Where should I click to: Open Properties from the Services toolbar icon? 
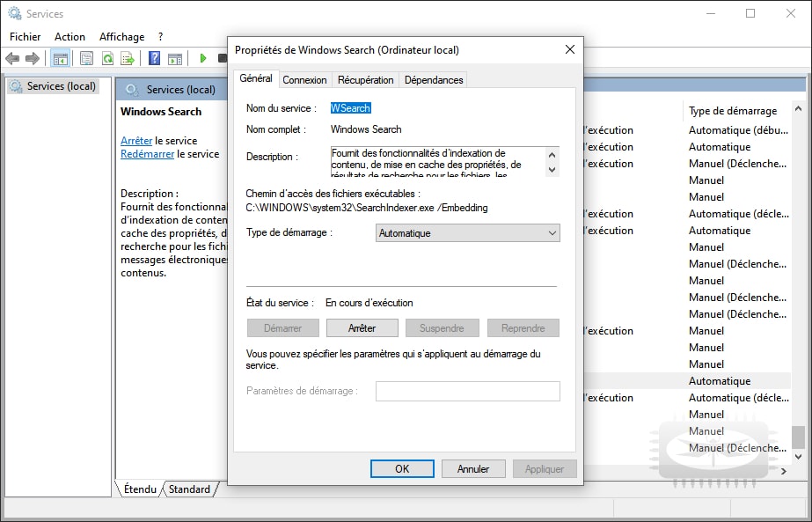coord(87,59)
